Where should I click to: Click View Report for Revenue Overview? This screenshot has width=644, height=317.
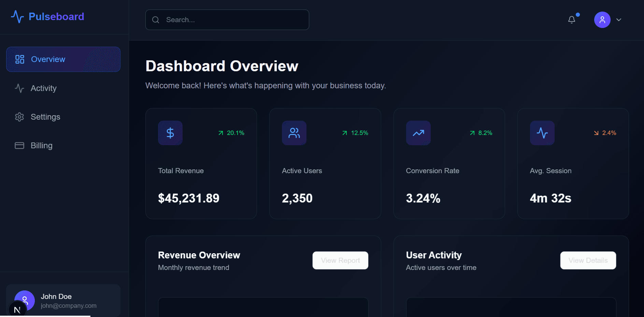click(x=340, y=260)
